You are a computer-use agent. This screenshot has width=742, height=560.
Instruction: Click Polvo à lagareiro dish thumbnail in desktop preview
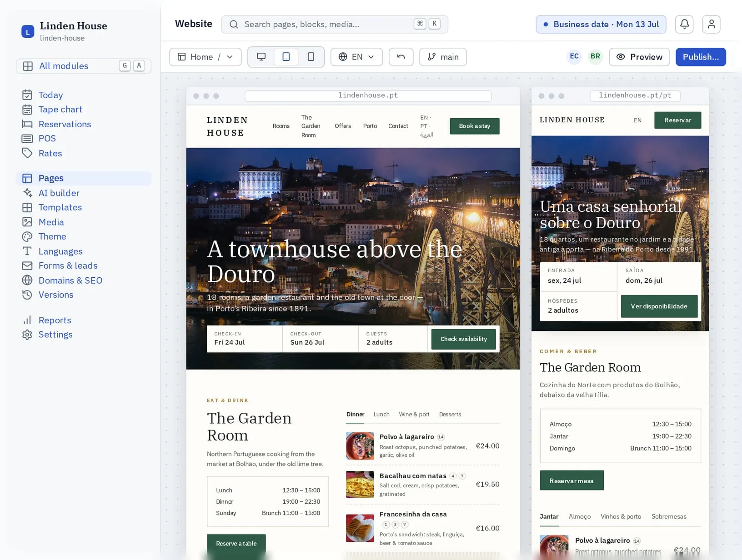point(360,445)
